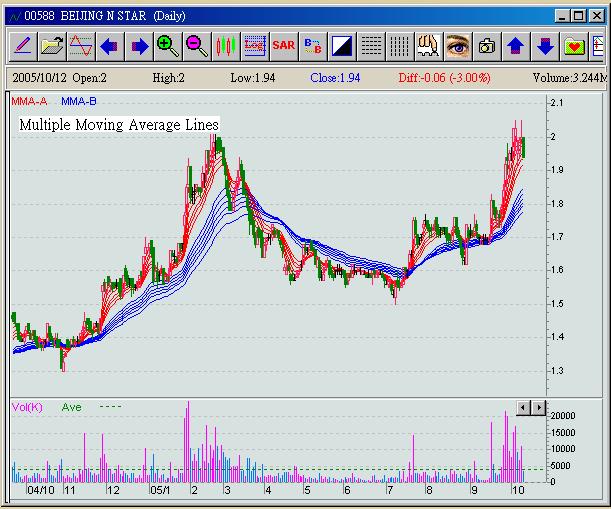Toggle Log scale on the chart
Viewport: 611px width, 509px height.
(x=254, y=46)
